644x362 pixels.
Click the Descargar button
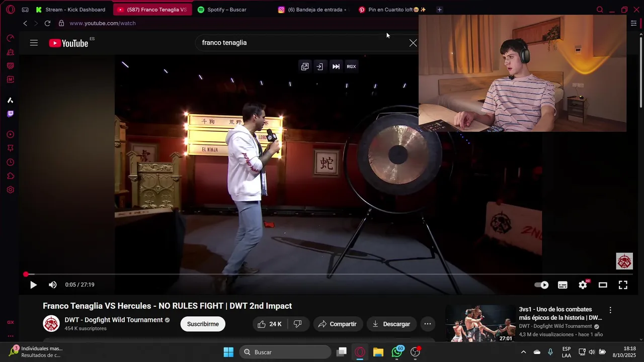(391, 324)
